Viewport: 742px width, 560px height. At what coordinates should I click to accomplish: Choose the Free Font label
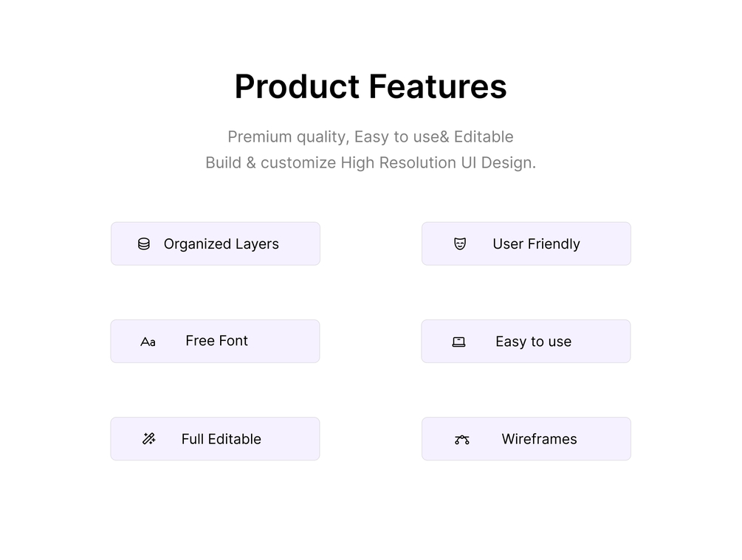[216, 341]
